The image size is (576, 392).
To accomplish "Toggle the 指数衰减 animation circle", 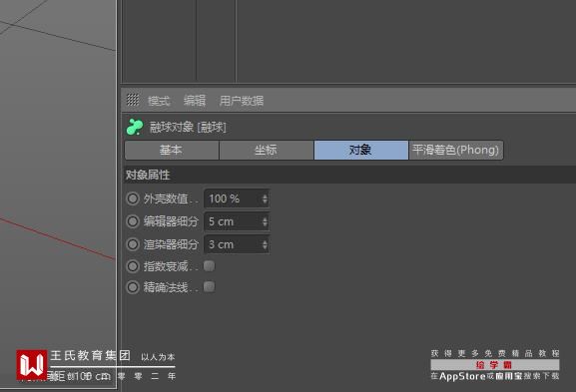I will pyautogui.click(x=133, y=266).
